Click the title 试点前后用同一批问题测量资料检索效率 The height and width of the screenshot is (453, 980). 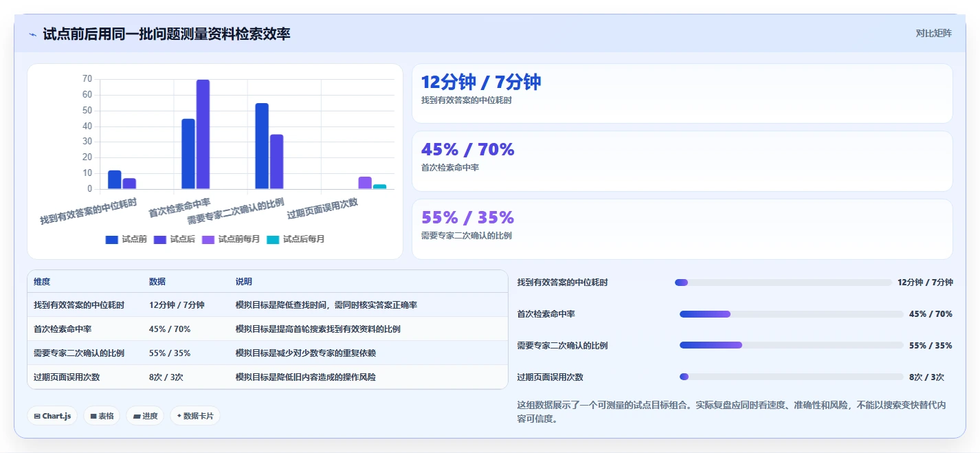(x=166, y=34)
